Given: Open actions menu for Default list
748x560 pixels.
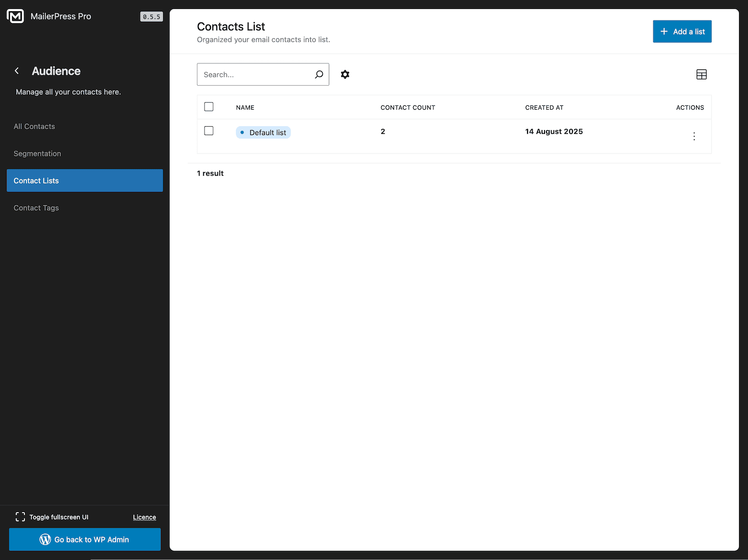Looking at the screenshot, I should pyautogui.click(x=694, y=136).
